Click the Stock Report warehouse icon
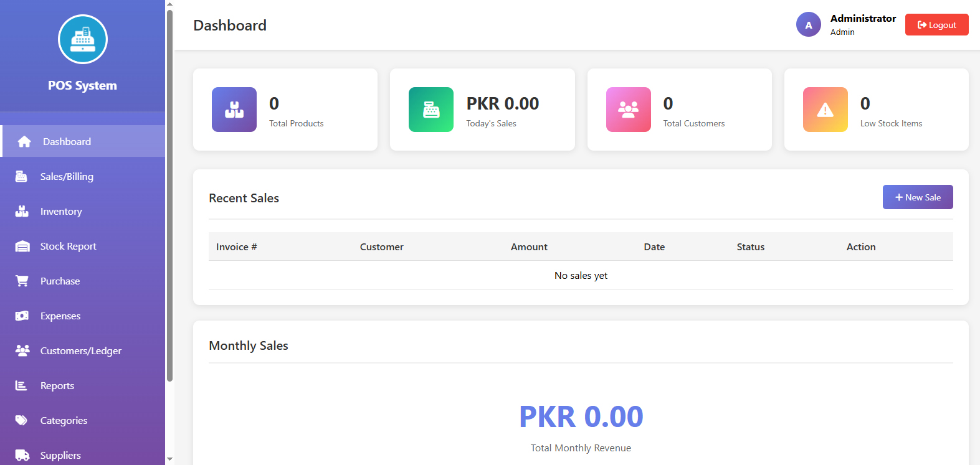This screenshot has width=980, height=465. tap(22, 246)
